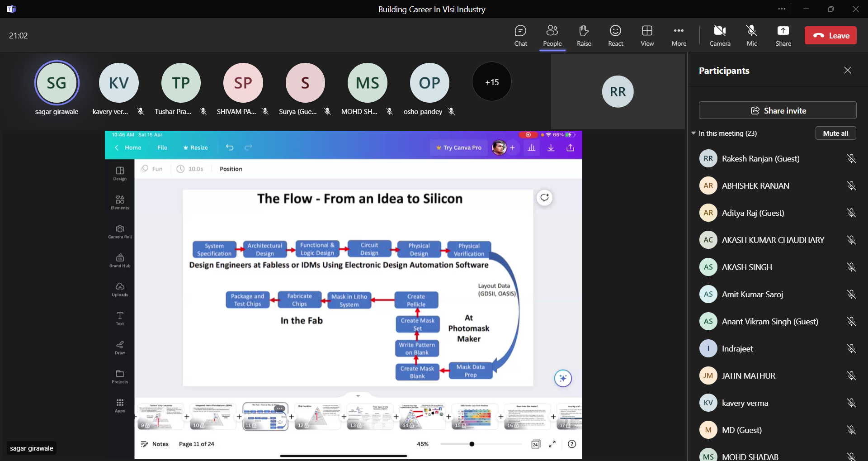
Task: Open the More actions menu
Action: coord(679,35)
